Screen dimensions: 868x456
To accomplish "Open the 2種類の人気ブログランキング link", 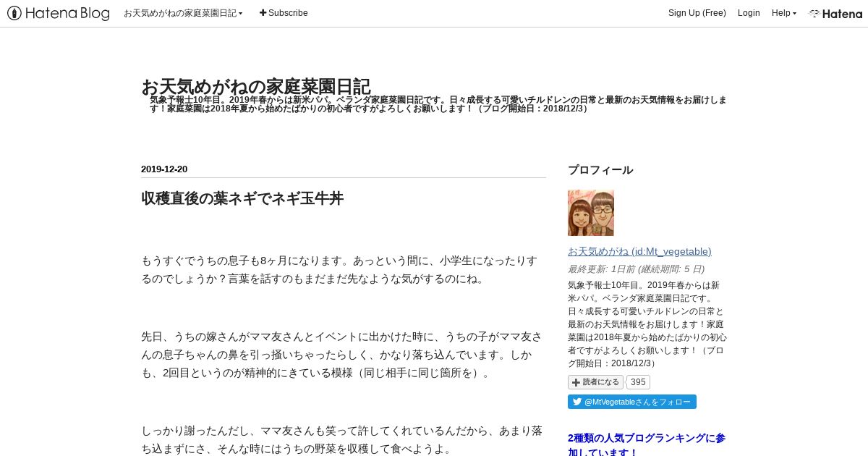I will 647,444.
